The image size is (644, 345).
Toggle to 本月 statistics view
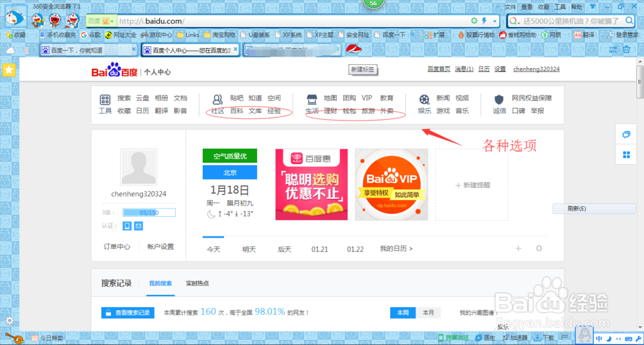(428, 313)
